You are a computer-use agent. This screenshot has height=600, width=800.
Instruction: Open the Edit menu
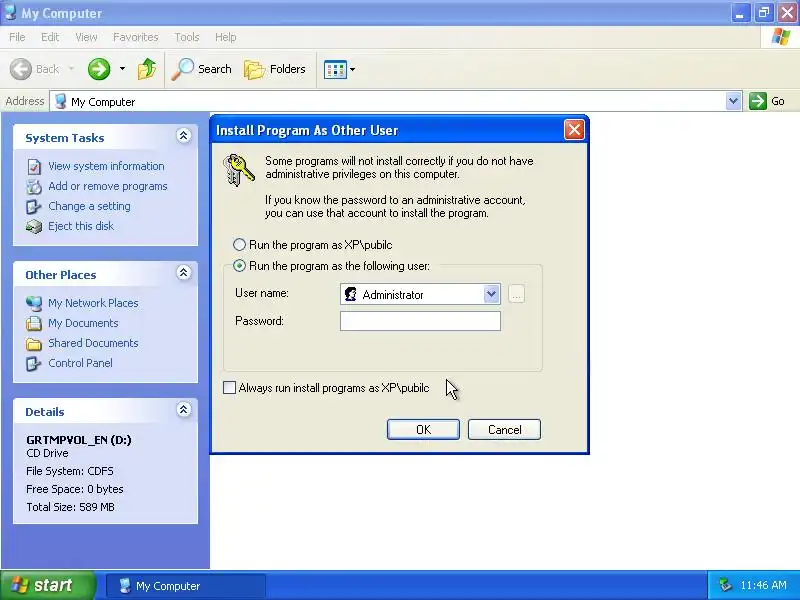(50, 37)
